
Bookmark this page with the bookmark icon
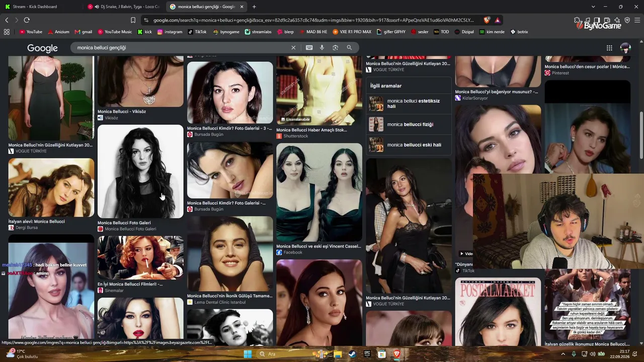point(133,20)
